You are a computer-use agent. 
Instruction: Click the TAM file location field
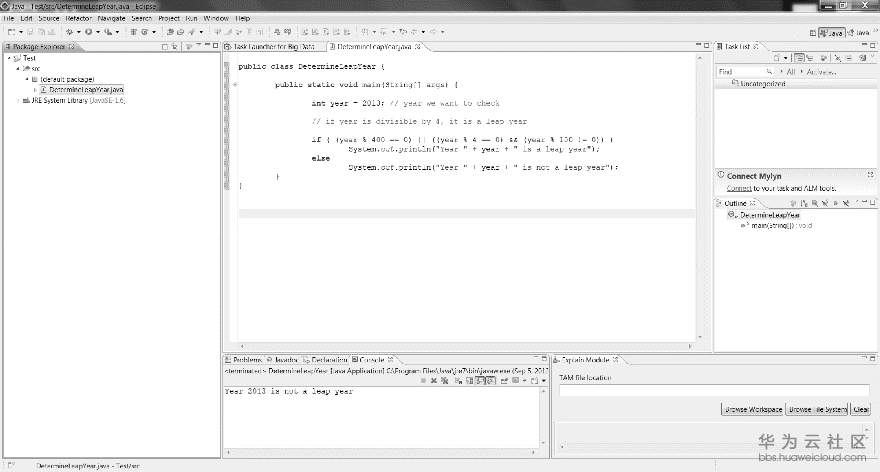coord(714,391)
